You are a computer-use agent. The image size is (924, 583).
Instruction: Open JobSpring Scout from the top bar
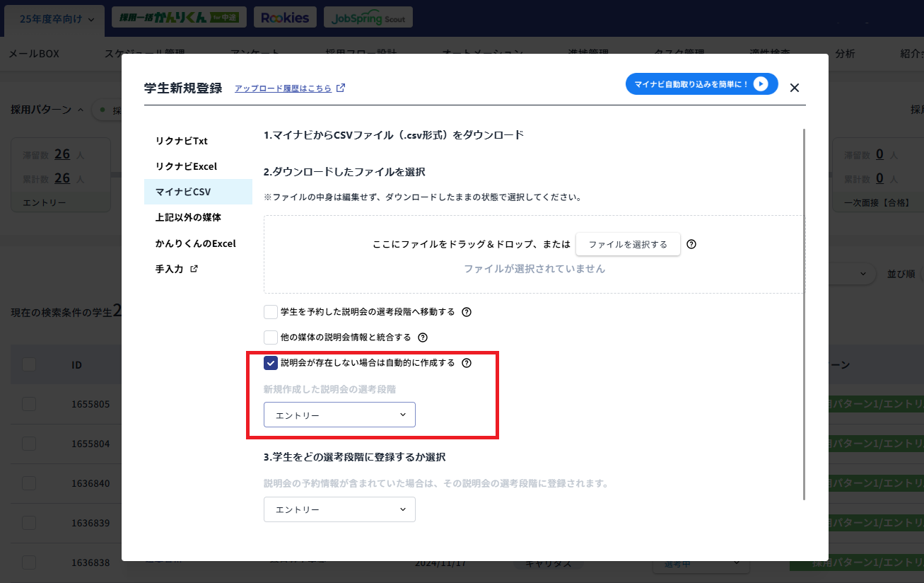click(x=368, y=17)
